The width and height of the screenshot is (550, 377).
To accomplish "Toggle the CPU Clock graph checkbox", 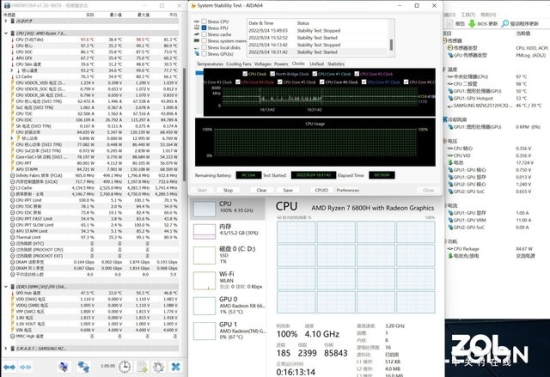I will [245, 74].
